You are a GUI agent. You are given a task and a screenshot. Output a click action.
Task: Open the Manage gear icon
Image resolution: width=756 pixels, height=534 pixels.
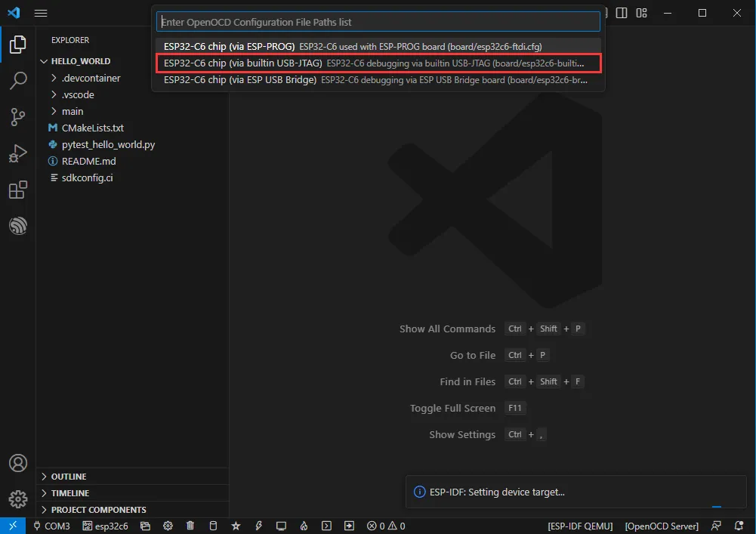(17, 499)
